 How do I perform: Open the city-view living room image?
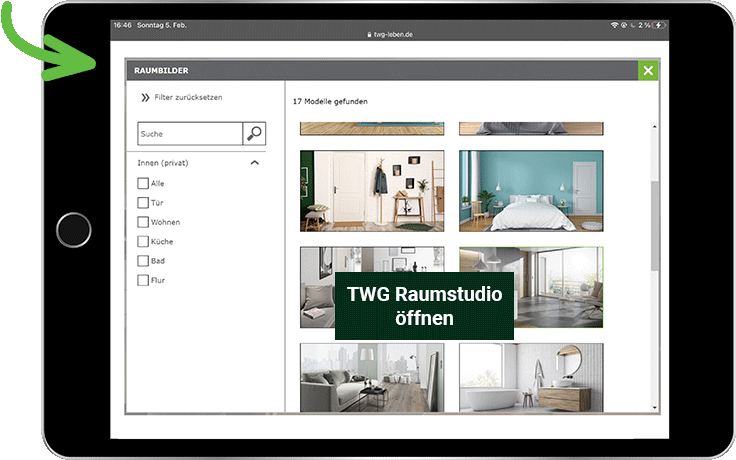tap(372, 377)
